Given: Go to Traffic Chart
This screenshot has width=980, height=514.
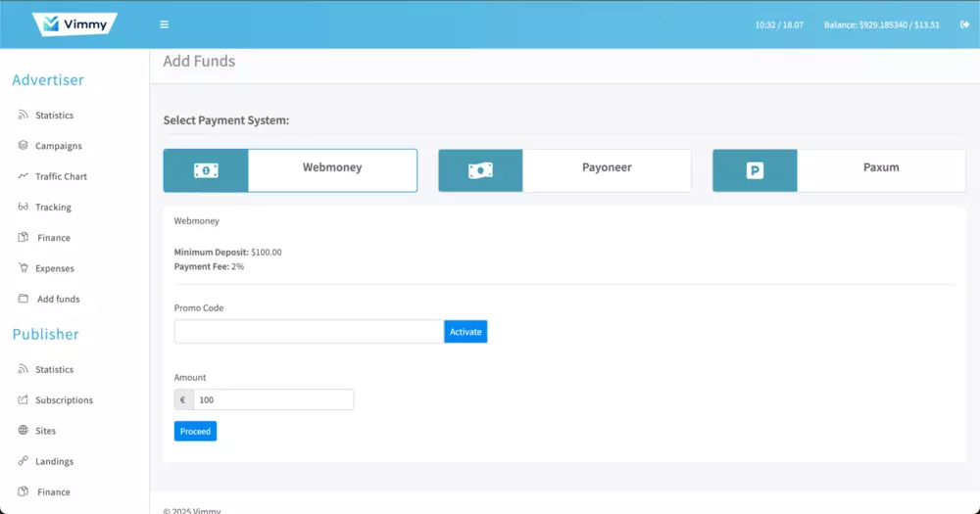Looking at the screenshot, I should pyautogui.click(x=61, y=176).
